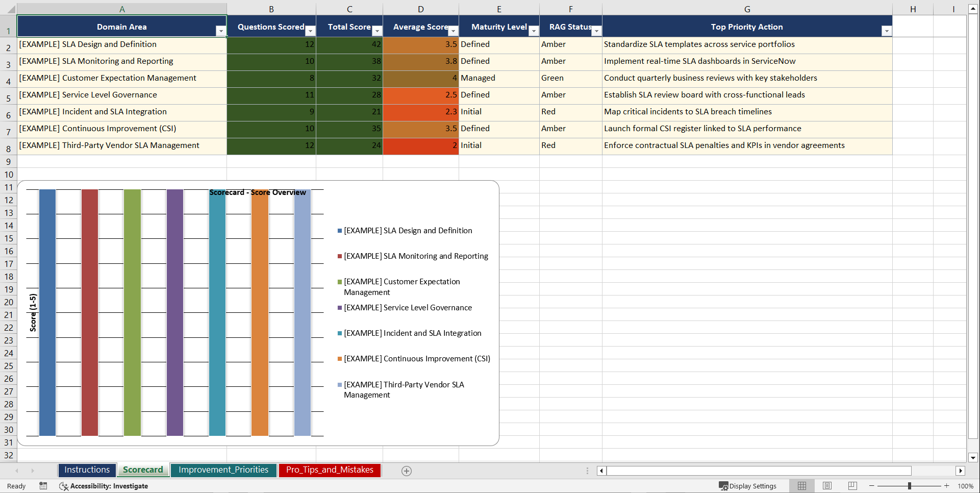Screen dimensions: 980x493
Task: Switch to the Instructions sheet tab
Action: (x=87, y=470)
